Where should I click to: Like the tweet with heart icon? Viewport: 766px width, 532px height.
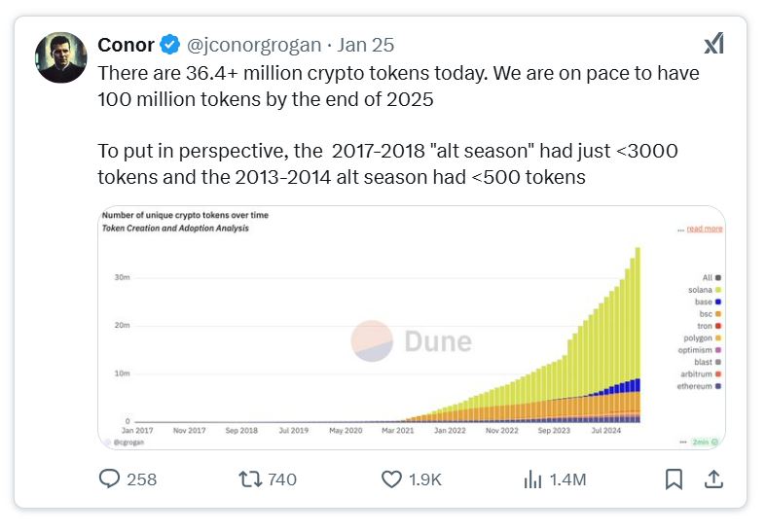391,479
